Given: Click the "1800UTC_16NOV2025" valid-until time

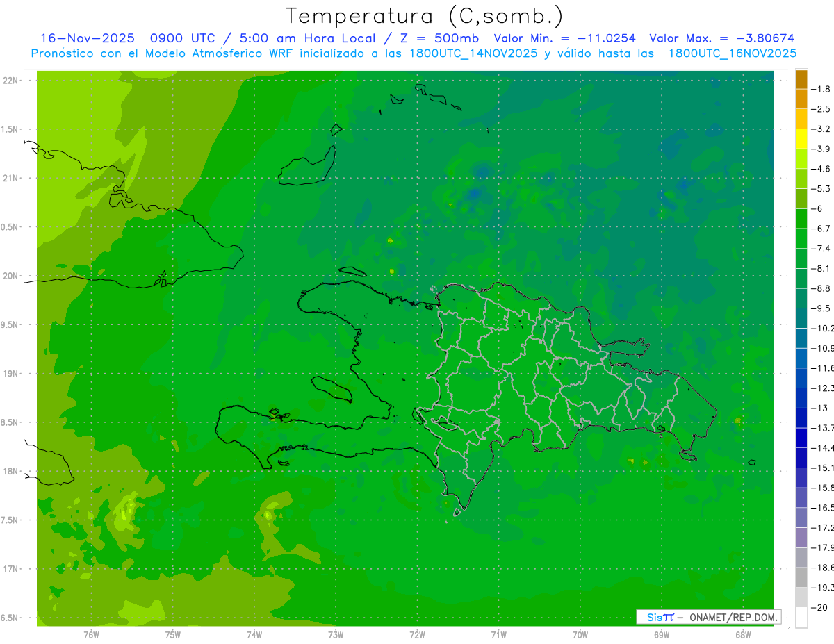Looking at the screenshot, I should (732, 53).
